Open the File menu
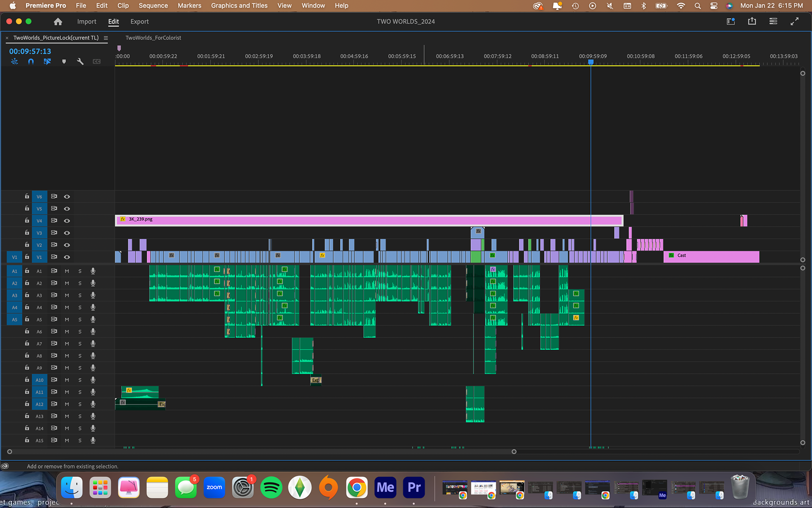This screenshot has height=508, width=812. coord(81,6)
